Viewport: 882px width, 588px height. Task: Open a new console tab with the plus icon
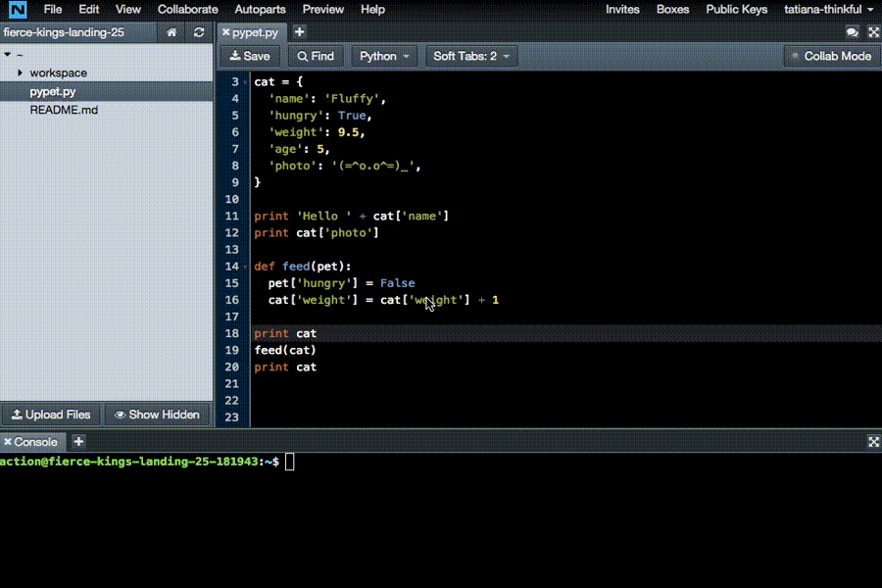76,442
